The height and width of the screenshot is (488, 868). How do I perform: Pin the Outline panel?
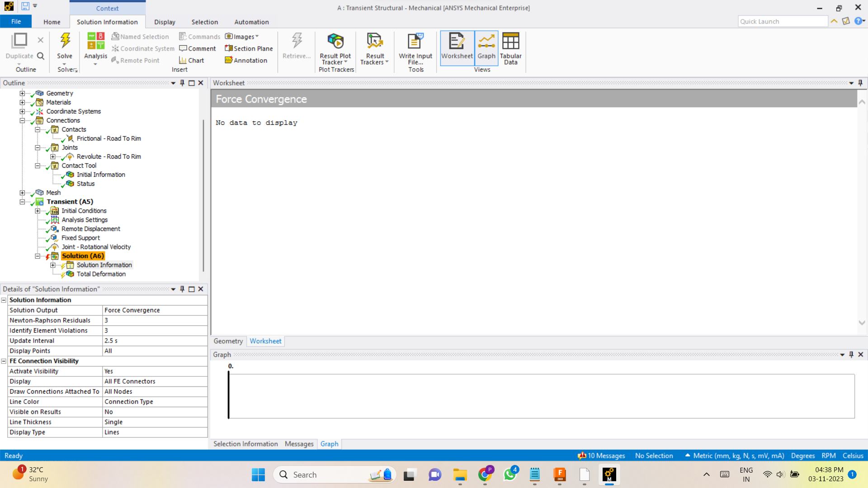[x=182, y=83]
